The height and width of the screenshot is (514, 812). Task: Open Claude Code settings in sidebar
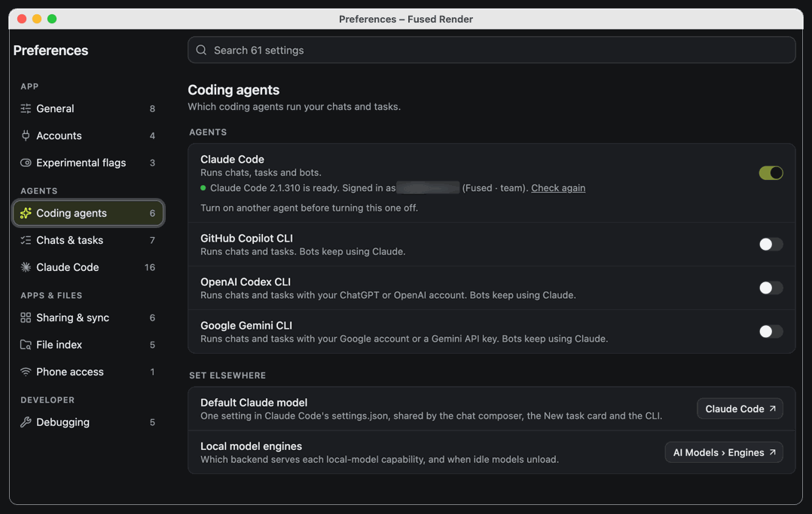tap(88, 267)
